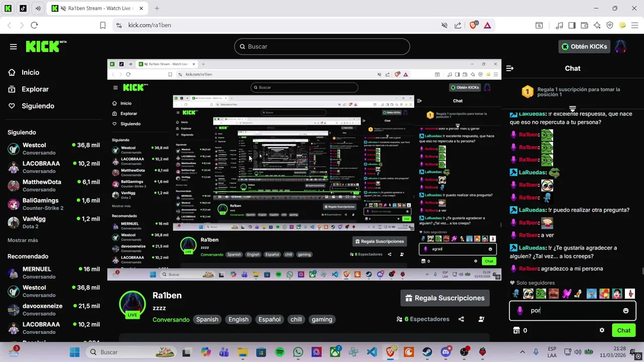Open BaliGamings channel
644x362 pixels.
[x=54, y=204]
